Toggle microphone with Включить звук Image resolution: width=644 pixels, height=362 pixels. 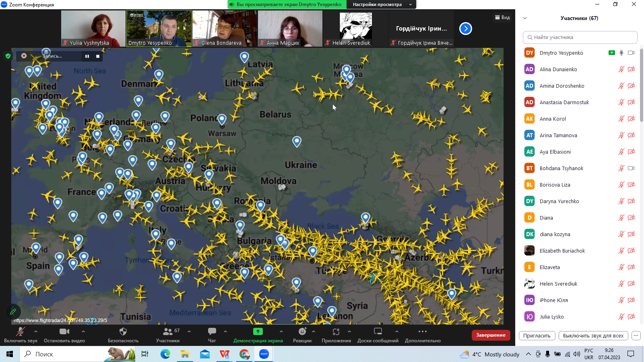coord(21,331)
